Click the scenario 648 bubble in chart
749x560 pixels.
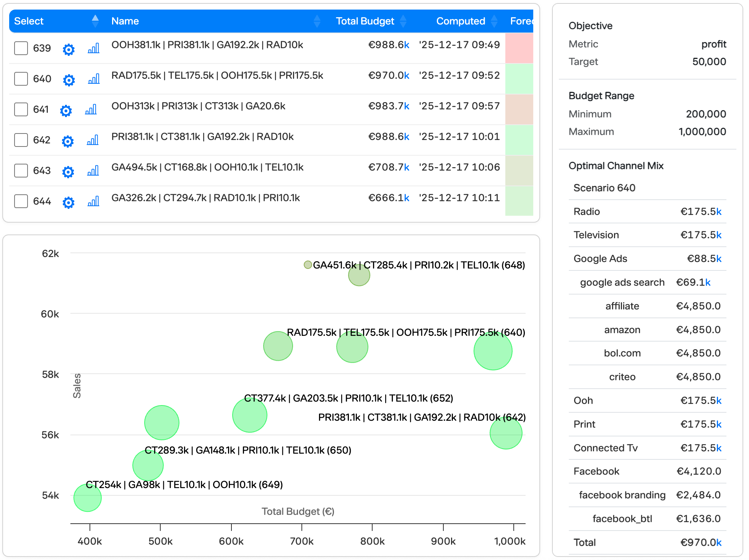tap(359, 275)
